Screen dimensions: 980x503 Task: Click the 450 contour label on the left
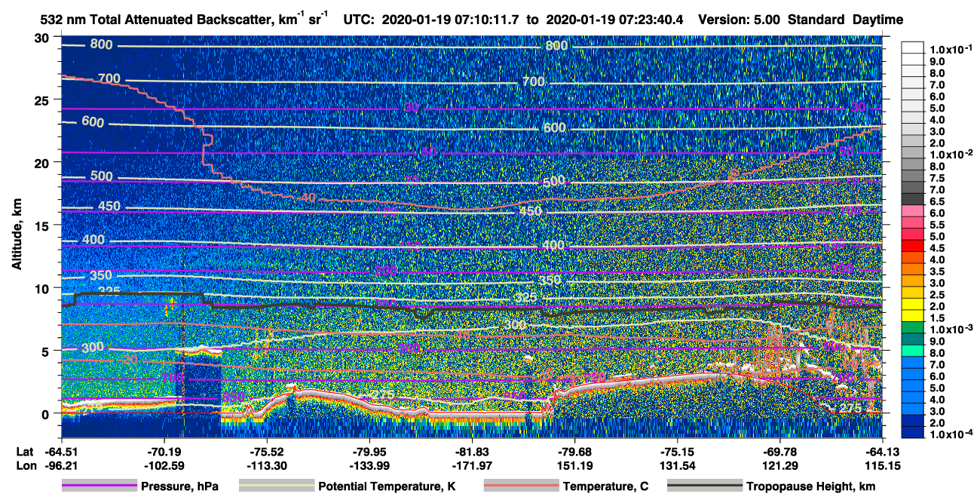[x=109, y=207]
